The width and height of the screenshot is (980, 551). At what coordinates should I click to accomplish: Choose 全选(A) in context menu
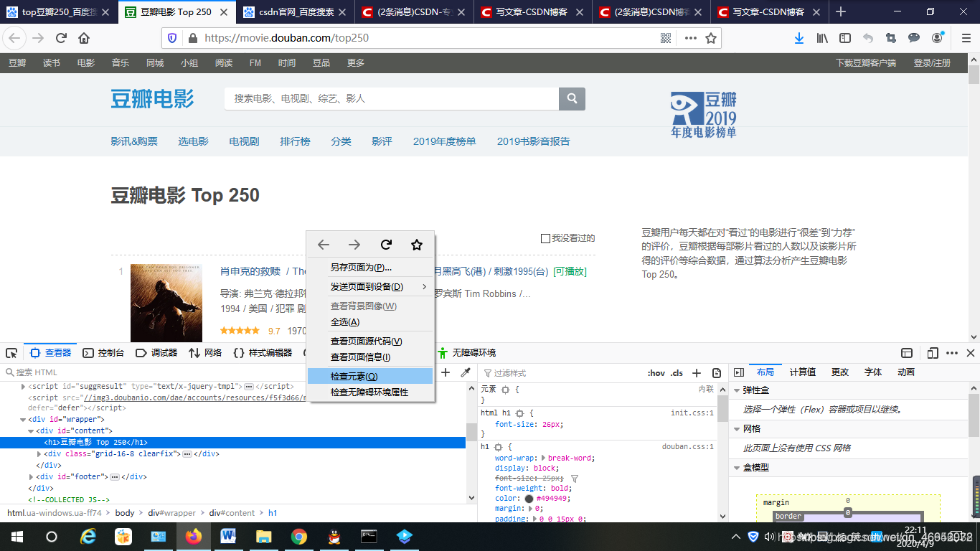(x=370, y=322)
